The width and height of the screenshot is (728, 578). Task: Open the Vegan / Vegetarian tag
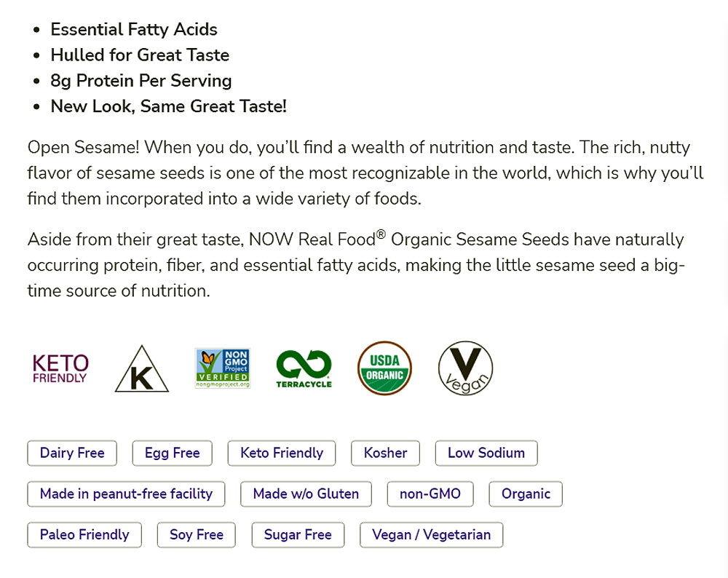431,534
